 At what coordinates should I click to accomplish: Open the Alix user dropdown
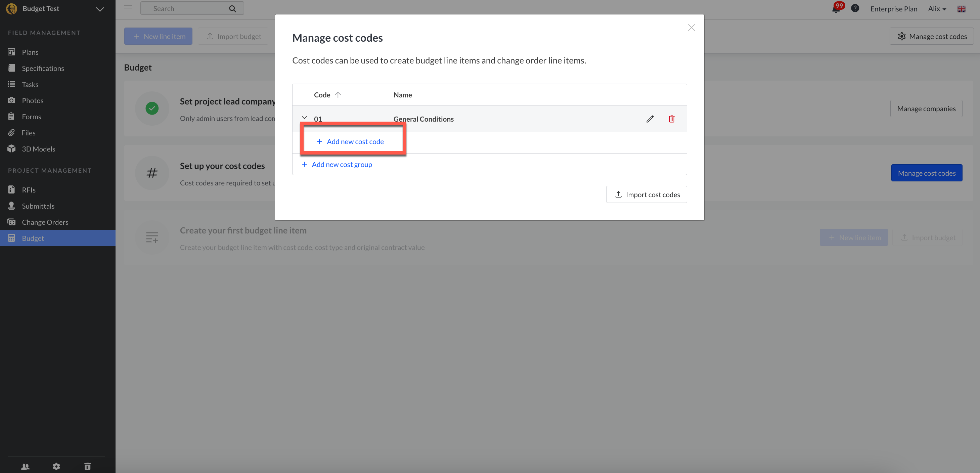click(x=937, y=9)
